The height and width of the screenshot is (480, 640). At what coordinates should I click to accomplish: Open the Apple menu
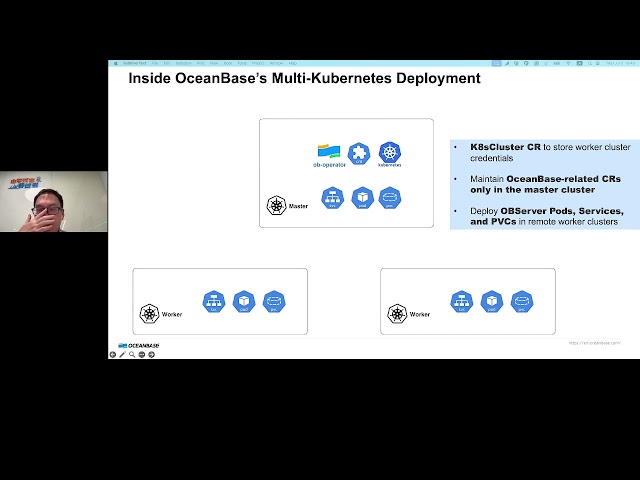click(116, 63)
